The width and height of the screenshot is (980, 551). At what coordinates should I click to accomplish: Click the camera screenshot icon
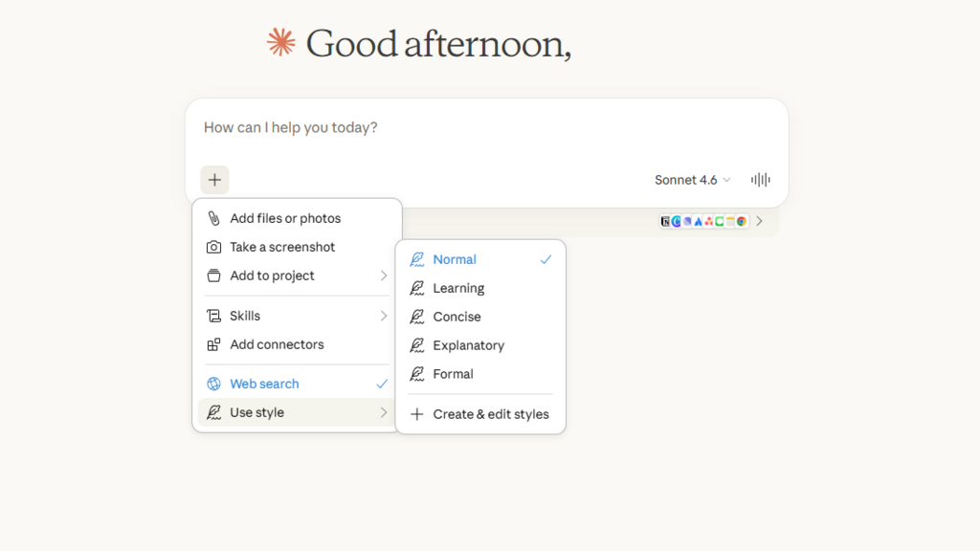point(213,247)
